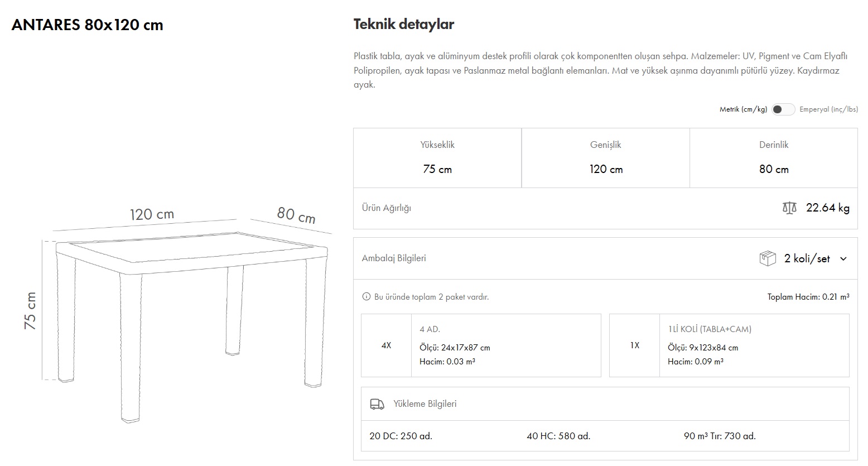Click the 4X quantity box

[x=386, y=345]
